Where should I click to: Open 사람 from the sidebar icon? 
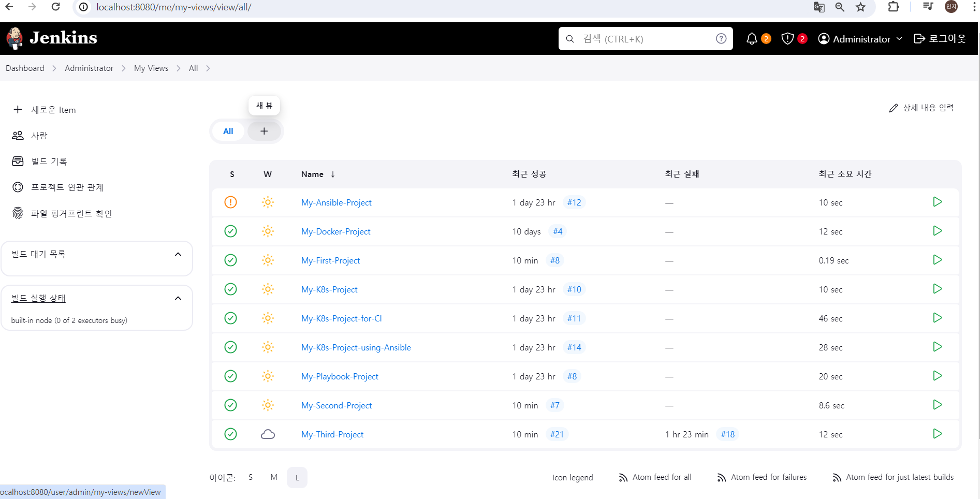tap(18, 135)
